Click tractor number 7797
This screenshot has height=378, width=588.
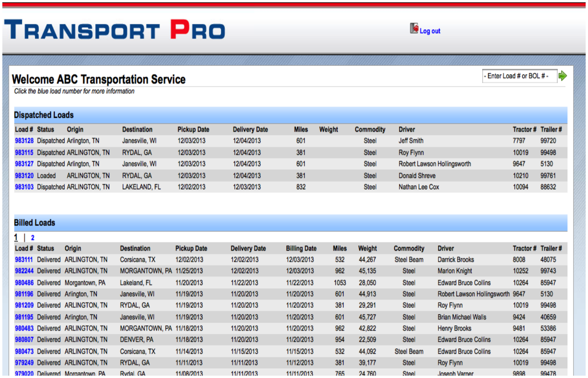tap(519, 141)
